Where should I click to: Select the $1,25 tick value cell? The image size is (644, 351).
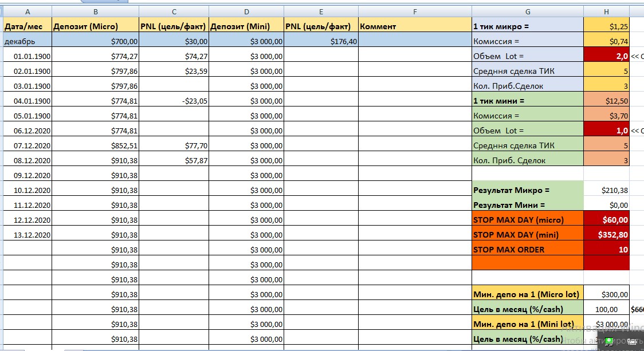pyautogui.click(x=606, y=25)
